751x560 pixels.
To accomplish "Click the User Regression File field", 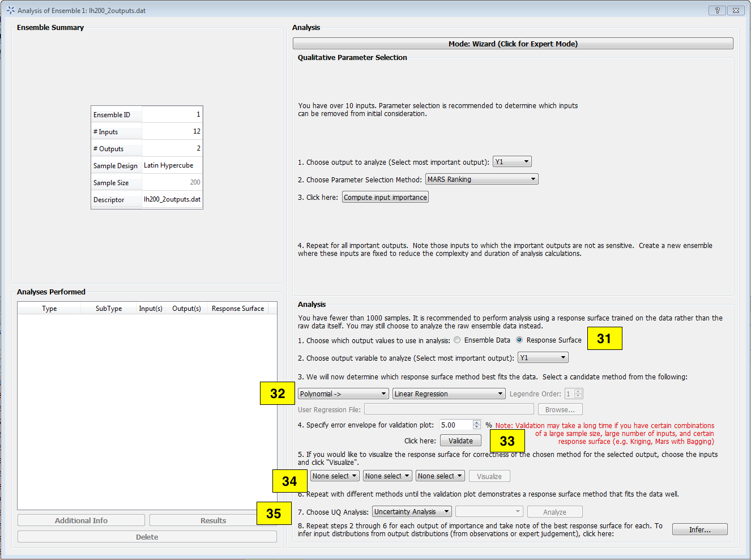I will click(449, 409).
